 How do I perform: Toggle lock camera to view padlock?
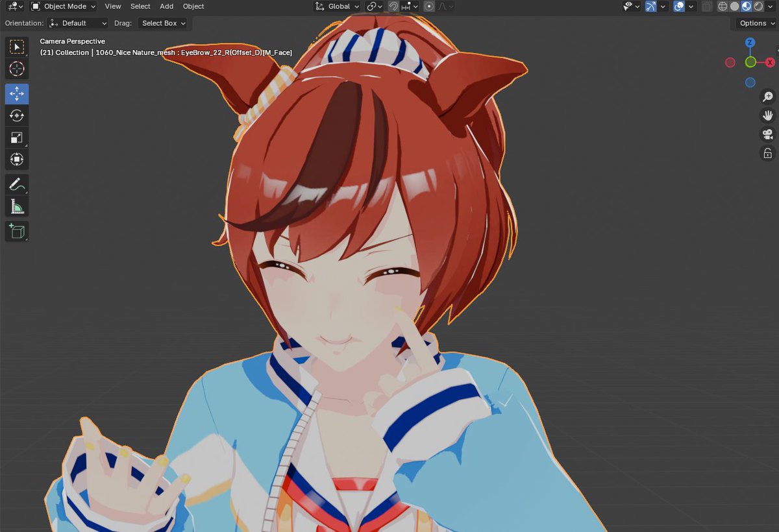(768, 154)
